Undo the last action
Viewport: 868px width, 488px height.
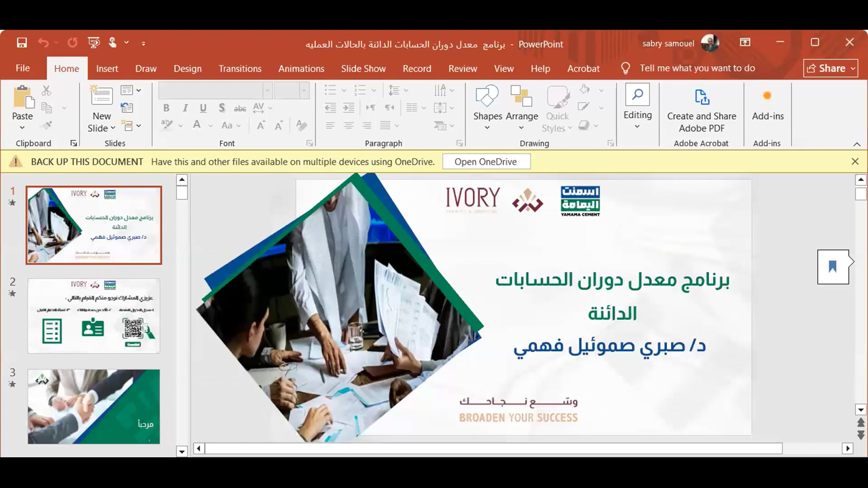[x=43, y=43]
